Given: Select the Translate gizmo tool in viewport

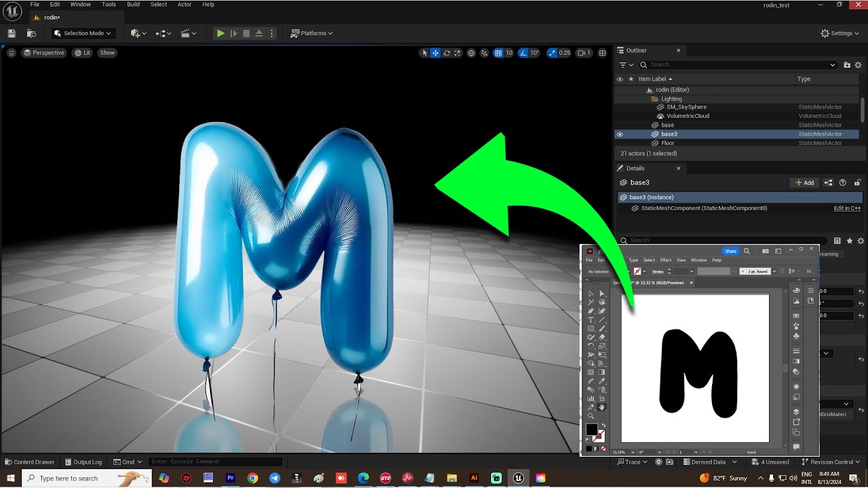Looking at the screenshot, I should (436, 53).
